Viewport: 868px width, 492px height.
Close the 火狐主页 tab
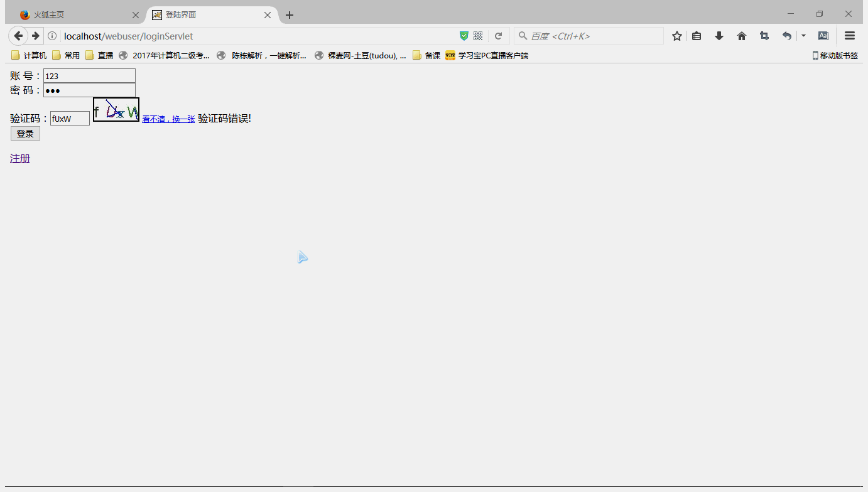click(135, 15)
